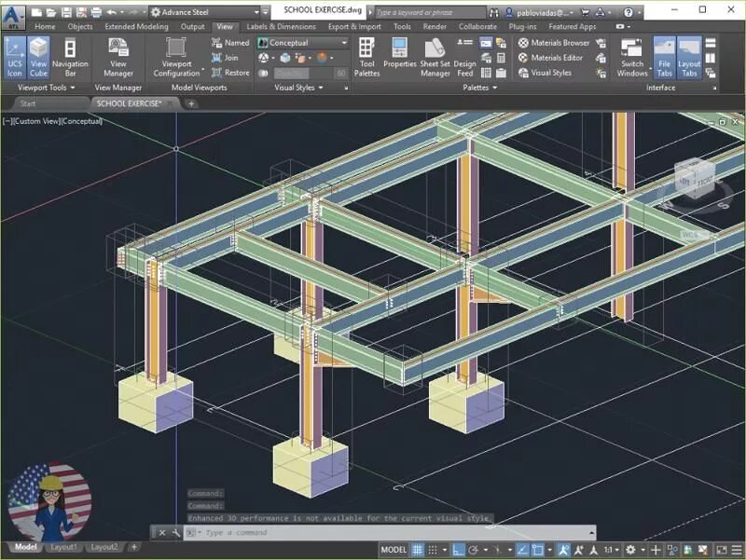Click the Navigation Bar button

70,58
